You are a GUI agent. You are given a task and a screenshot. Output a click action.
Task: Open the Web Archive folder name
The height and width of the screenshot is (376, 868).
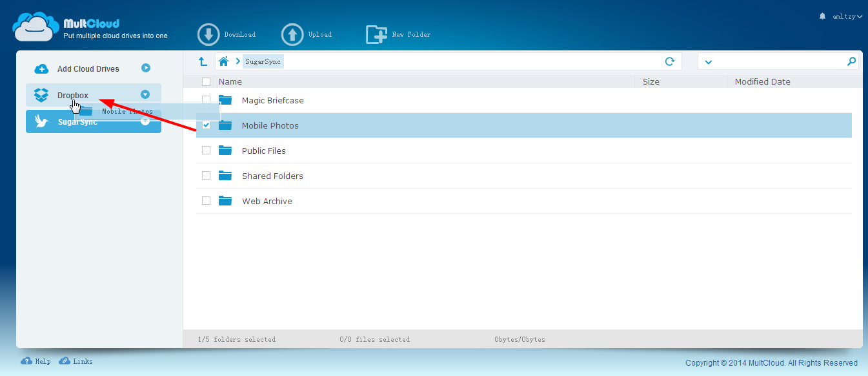pos(267,201)
